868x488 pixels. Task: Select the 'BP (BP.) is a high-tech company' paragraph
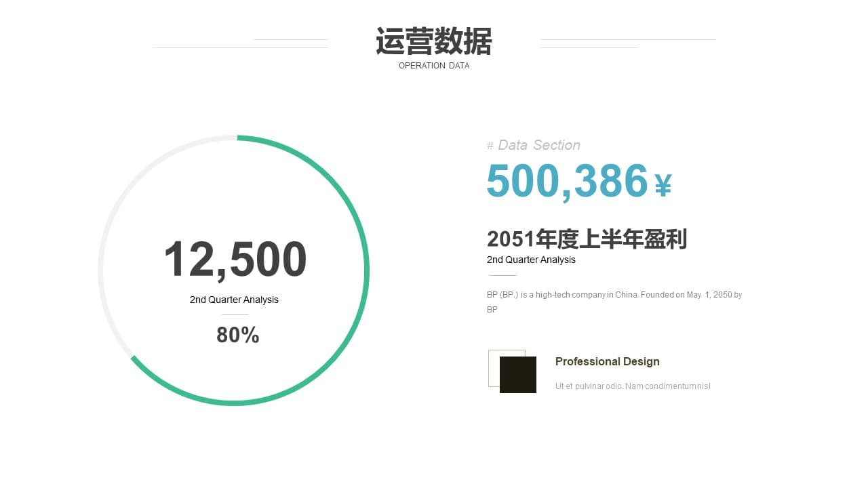click(614, 302)
